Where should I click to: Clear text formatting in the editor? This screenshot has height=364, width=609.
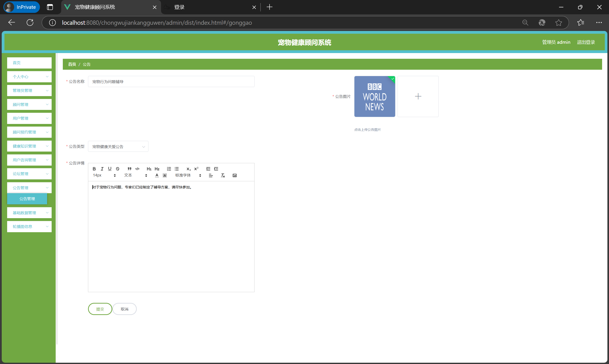(x=223, y=175)
